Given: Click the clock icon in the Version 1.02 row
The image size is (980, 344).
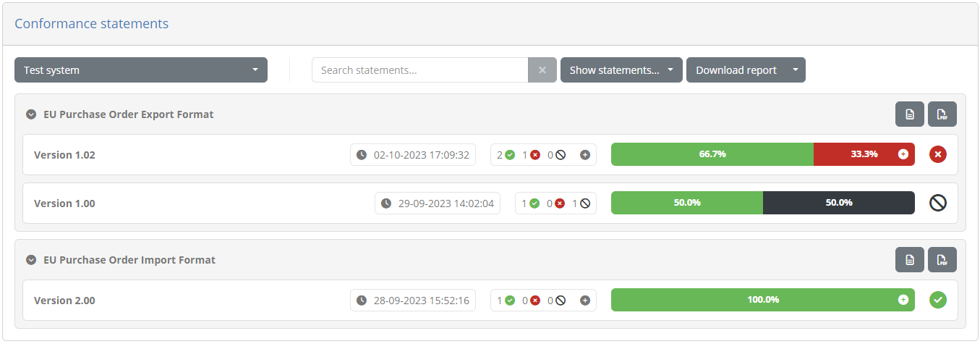Looking at the screenshot, I should [362, 155].
